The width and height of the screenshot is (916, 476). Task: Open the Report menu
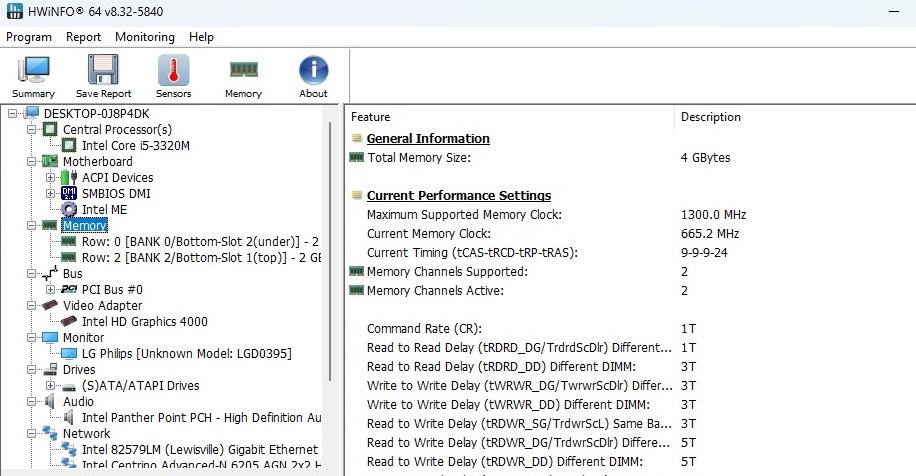click(83, 37)
